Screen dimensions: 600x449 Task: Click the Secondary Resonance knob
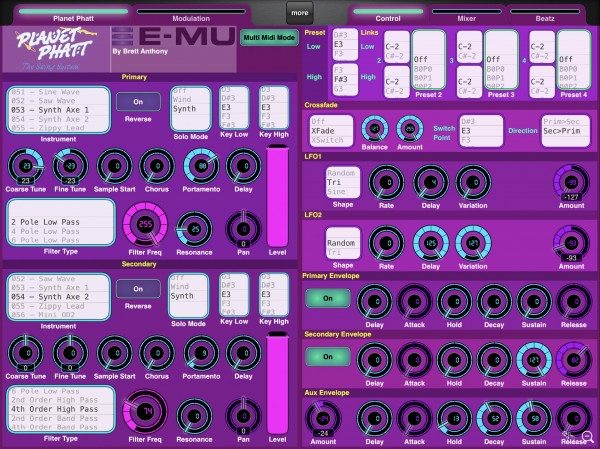click(x=194, y=416)
